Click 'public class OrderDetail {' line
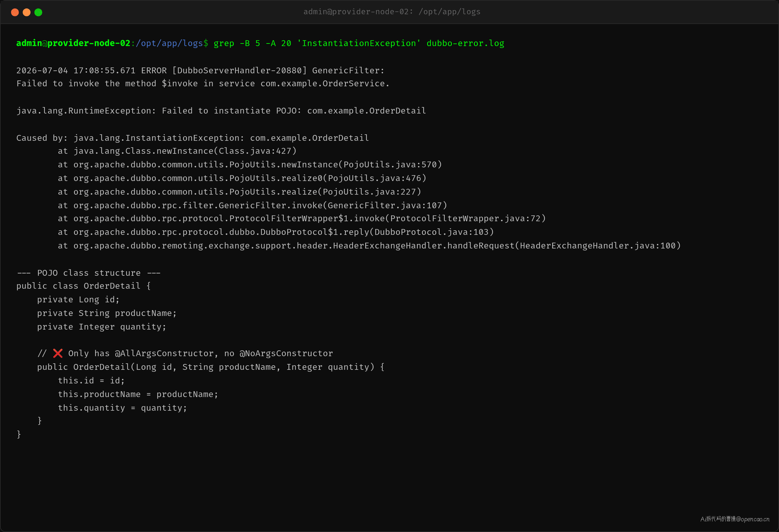Image resolution: width=779 pixels, height=532 pixels. (83, 286)
